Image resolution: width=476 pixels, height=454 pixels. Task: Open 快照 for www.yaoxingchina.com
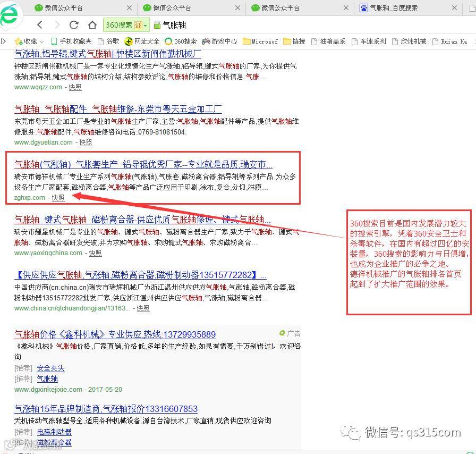(x=95, y=253)
